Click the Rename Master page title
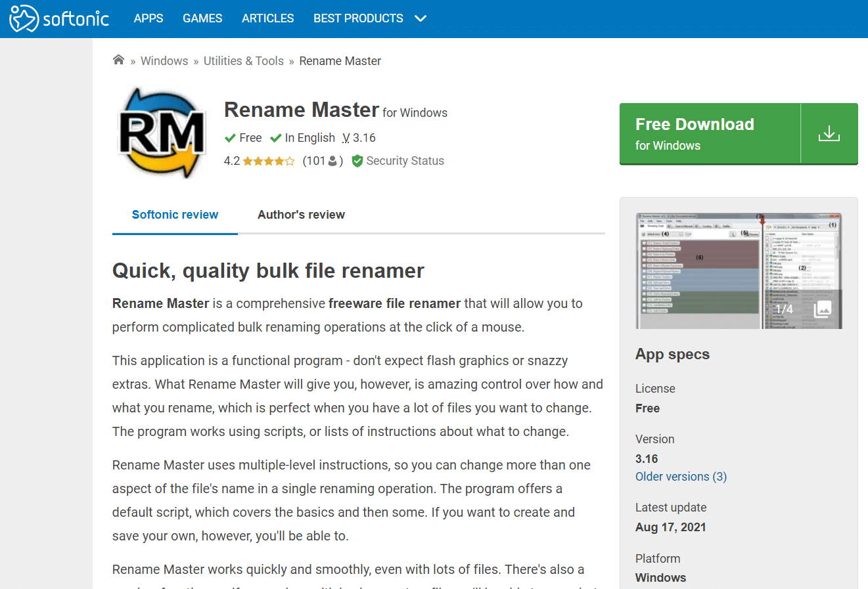Image resolution: width=868 pixels, height=589 pixels. [x=302, y=110]
